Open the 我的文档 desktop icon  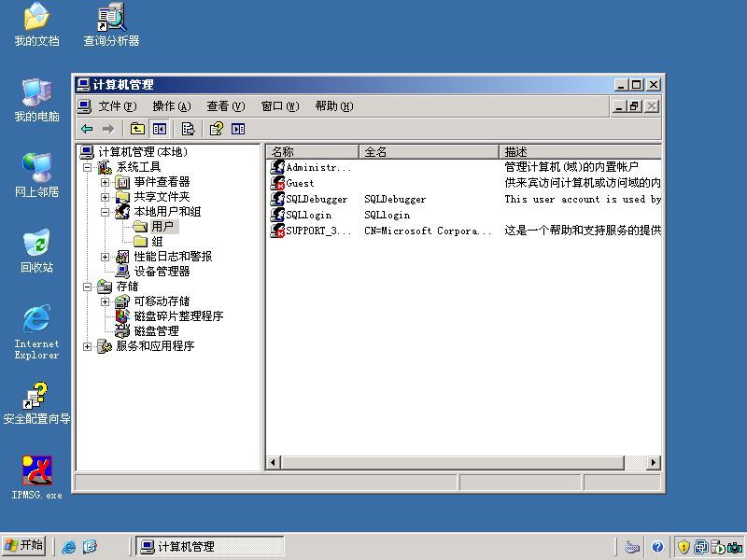(36, 25)
